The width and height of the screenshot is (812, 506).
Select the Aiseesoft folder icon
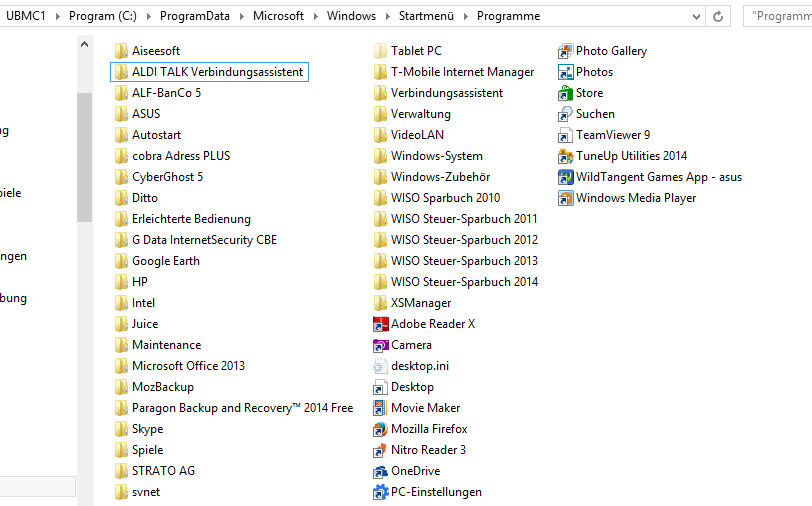(x=121, y=51)
